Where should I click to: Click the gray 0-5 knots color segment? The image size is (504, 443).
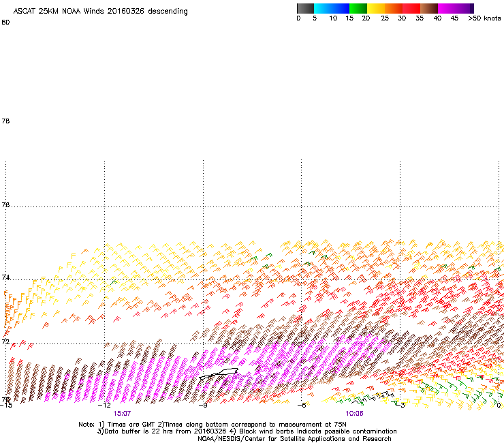tap(305, 8)
